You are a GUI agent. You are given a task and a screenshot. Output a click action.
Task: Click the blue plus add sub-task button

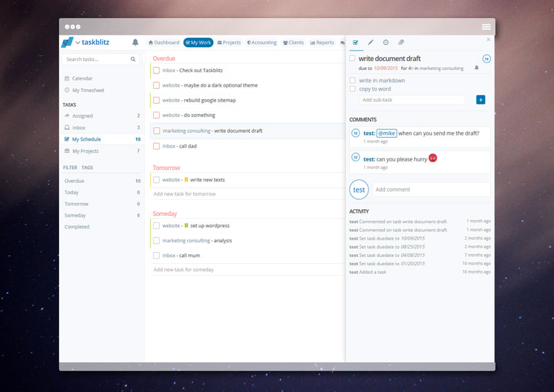point(481,100)
